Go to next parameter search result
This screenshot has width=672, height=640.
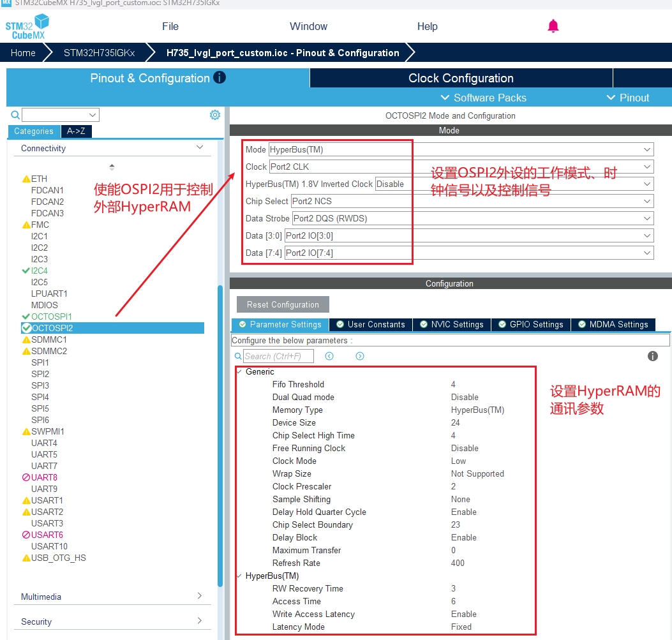359,356
